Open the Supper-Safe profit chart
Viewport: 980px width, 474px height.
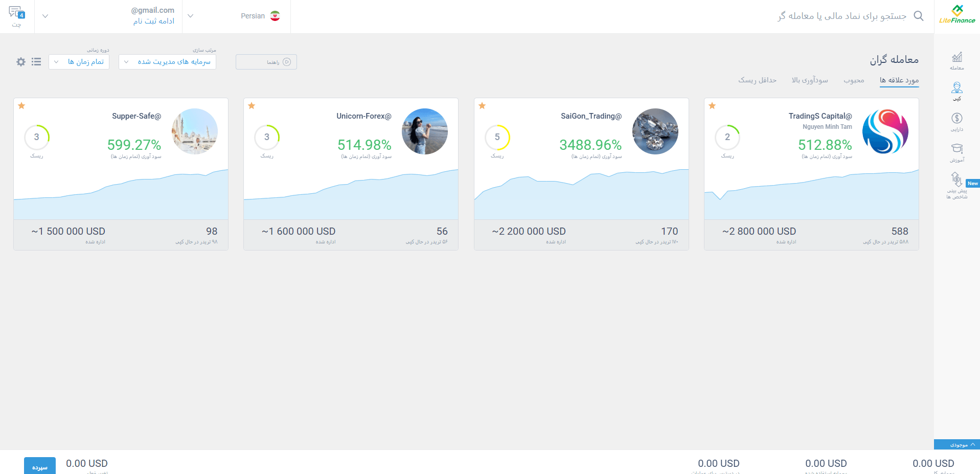coord(121,194)
